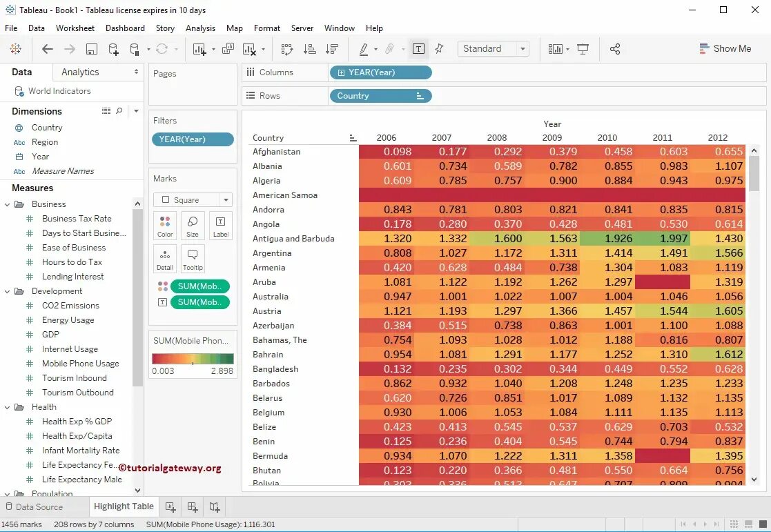The width and height of the screenshot is (771, 532).
Task: Toggle Show Me panel
Action: (x=725, y=49)
